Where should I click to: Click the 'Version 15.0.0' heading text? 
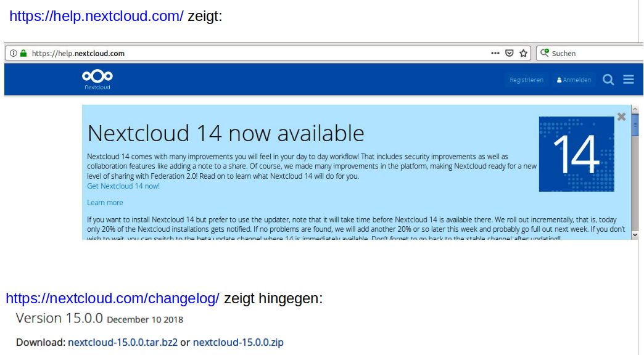click(59, 319)
